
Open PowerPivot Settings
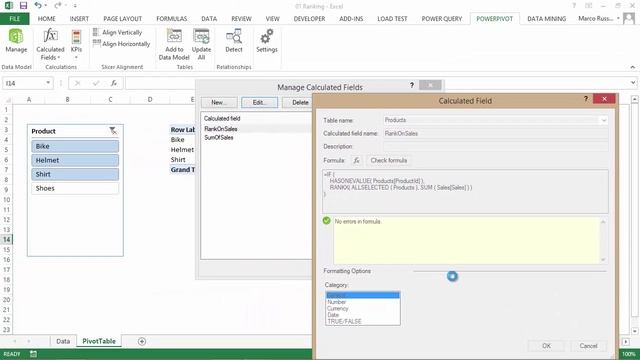(267, 41)
